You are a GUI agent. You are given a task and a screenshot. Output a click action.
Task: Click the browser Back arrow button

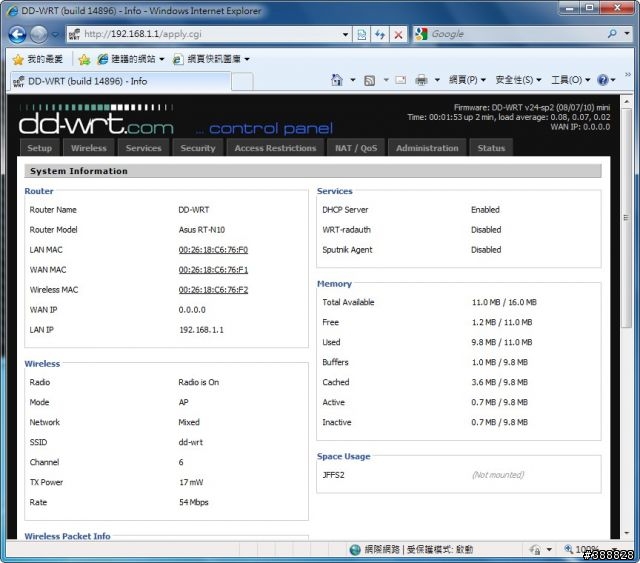pyautogui.click(x=17, y=35)
